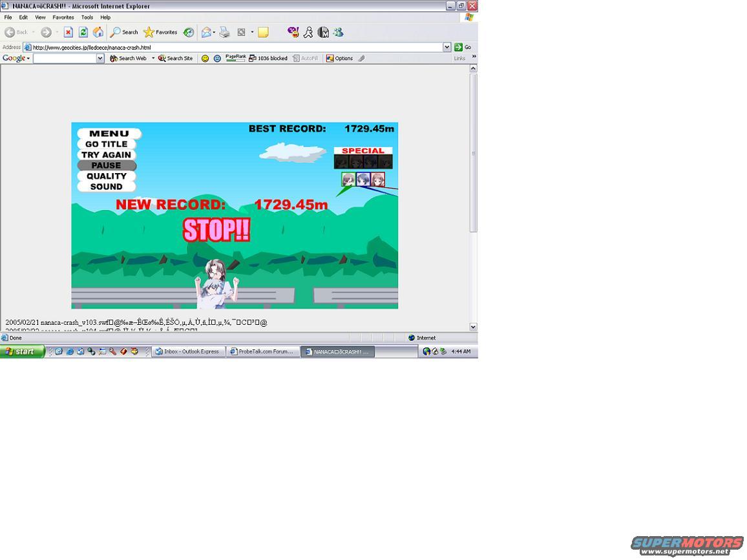Viewport: 747px width, 560px height.
Task: Click the Stop loading toolbar icon
Action: point(68,32)
